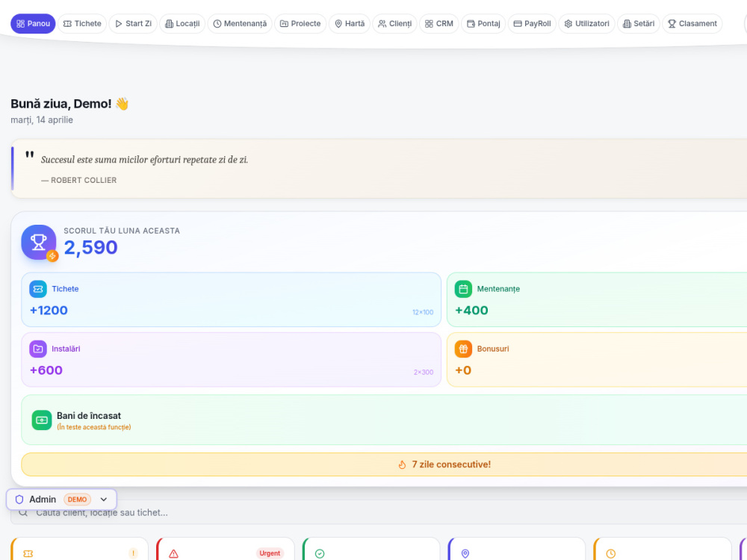The image size is (747, 560).
Task: Open the CRM tab
Action: (438, 23)
